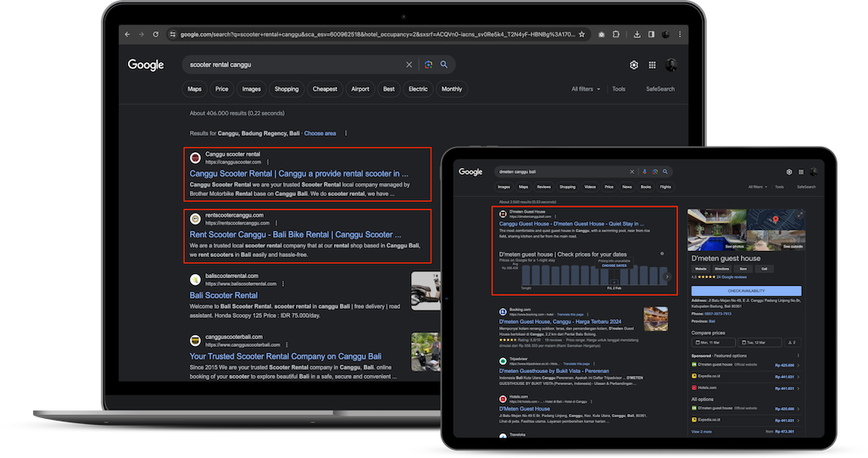Select the 'Cheapest' filter chip
Viewport: 868px width, 458px height.
(x=325, y=89)
